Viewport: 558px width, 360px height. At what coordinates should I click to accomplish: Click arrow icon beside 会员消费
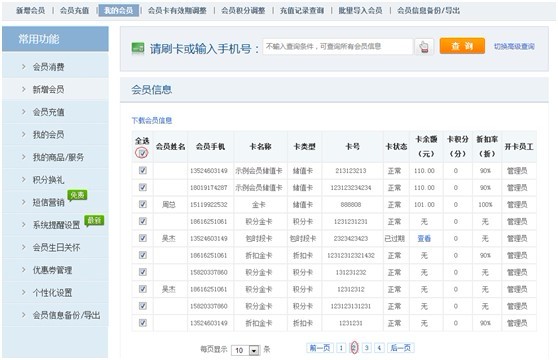point(24,67)
